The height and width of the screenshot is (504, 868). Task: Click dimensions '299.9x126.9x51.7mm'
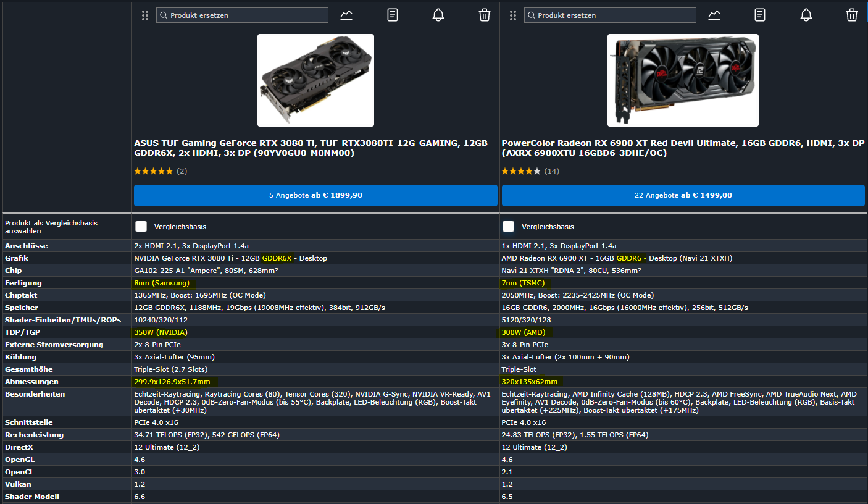tap(172, 382)
